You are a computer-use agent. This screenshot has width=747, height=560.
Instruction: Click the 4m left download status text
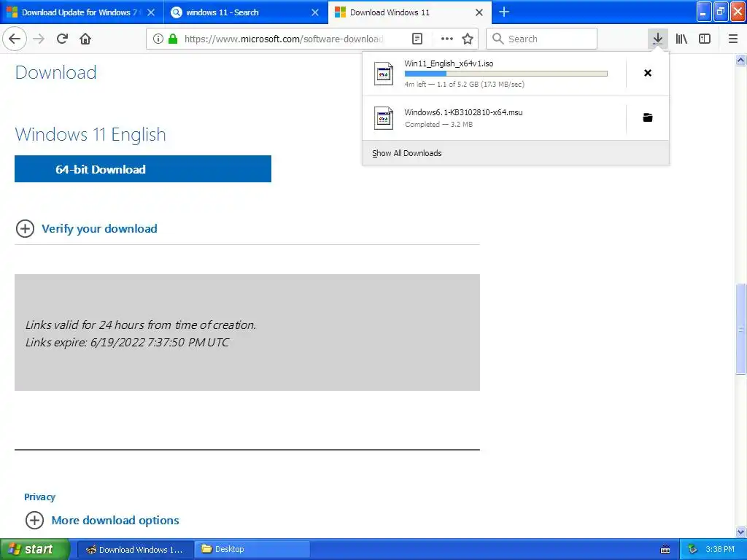[x=465, y=85]
